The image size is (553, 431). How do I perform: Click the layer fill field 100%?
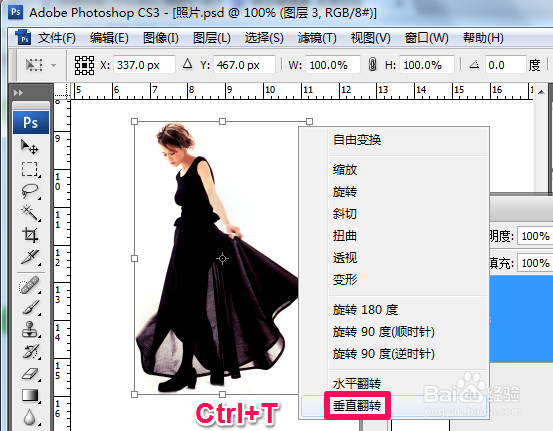click(x=535, y=263)
